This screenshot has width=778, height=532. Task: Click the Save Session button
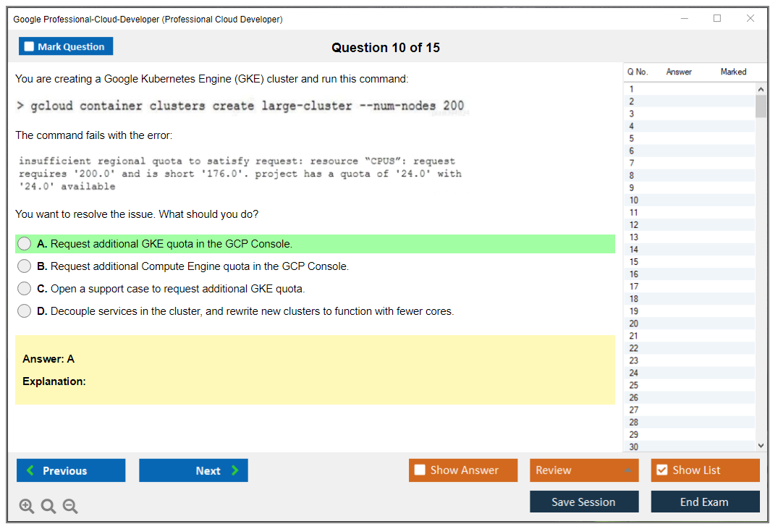583,502
